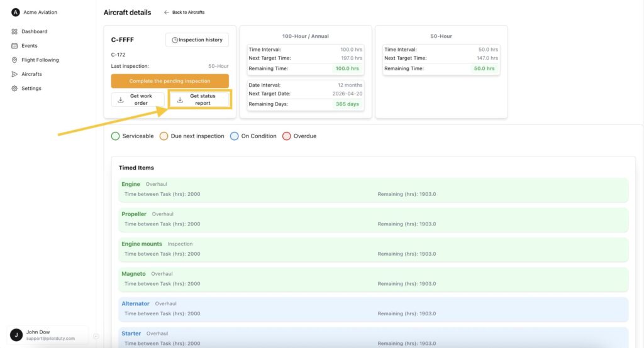644x348 pixels.
Task: Click the clock icon in Inspection history
Action: click(175, 40)
